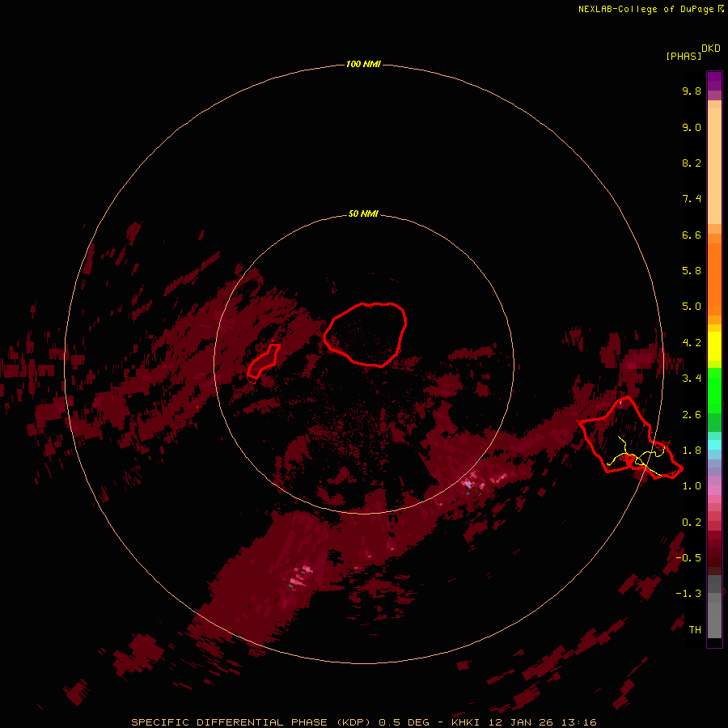Select the 1.0 scale value

click(692, 486)
